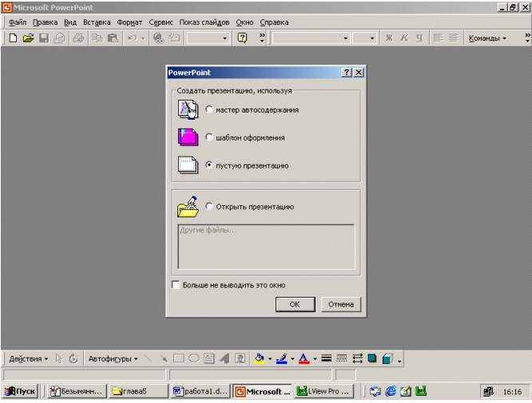Open the Автофигуры dropdown menu
The width and height of the screenshot is (532, 403).
[x=113, y=358]
